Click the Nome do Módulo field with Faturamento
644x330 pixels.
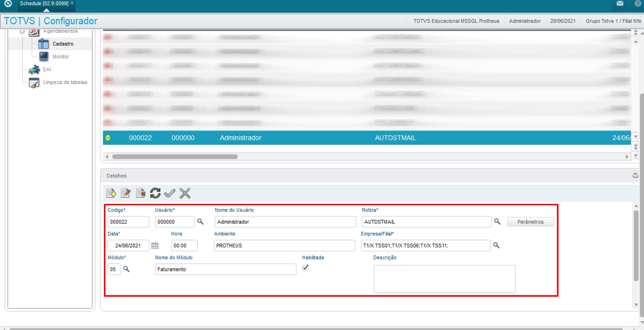226,269
